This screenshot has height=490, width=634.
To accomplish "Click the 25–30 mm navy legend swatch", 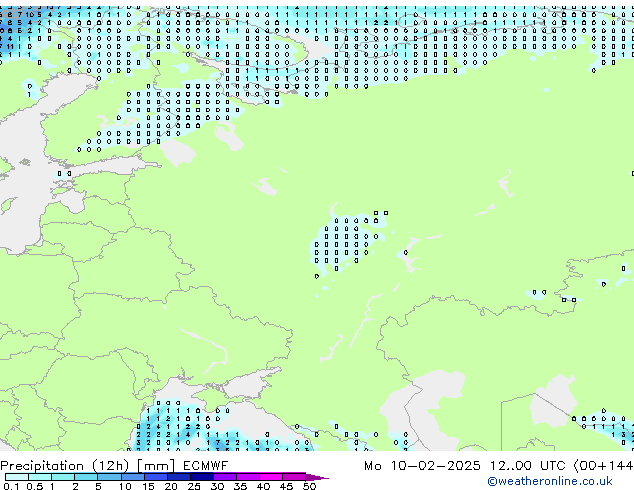I will [202, 477].
